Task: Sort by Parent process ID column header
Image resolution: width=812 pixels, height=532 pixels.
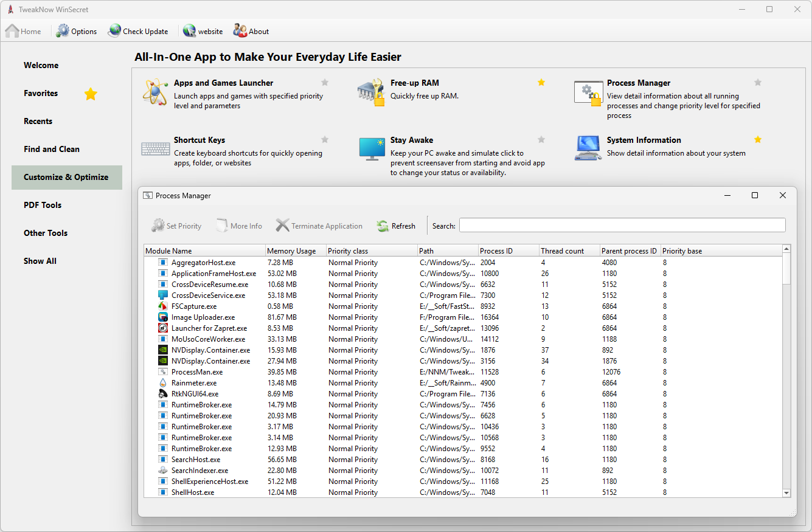Action: click(631, 250)
